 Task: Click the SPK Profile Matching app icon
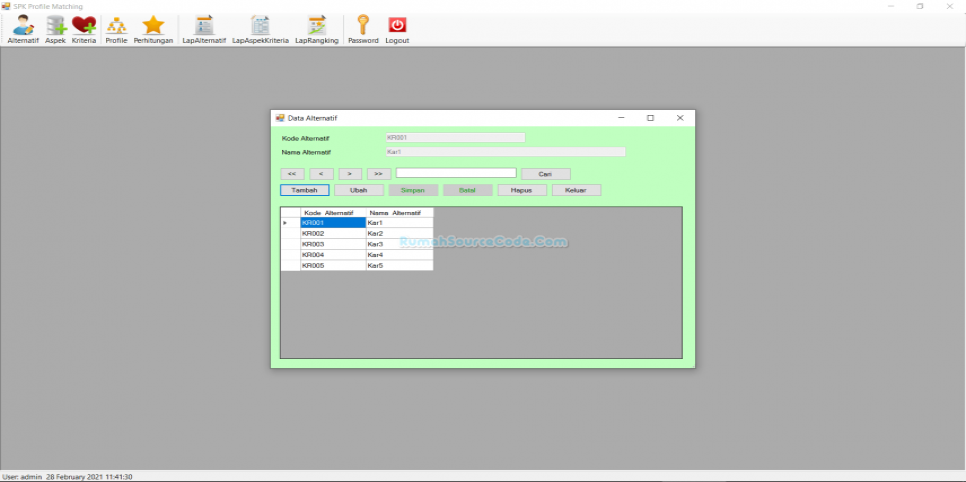6,6
